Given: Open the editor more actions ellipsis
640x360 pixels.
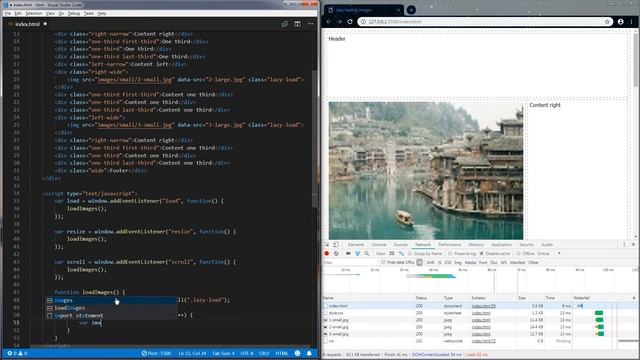Looking at the screenshot, I should point(311,24).
